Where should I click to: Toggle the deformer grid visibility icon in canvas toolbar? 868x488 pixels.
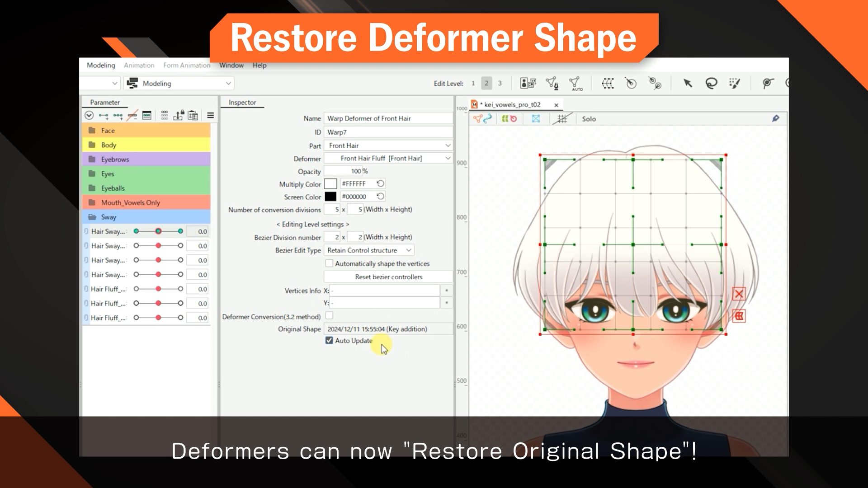[x=562, y=119]
